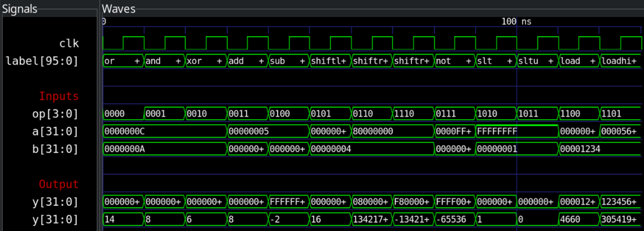This screenshot has height=231, width=644.
Task: Click y decimal value 6 segment
Action: (206, 220)
